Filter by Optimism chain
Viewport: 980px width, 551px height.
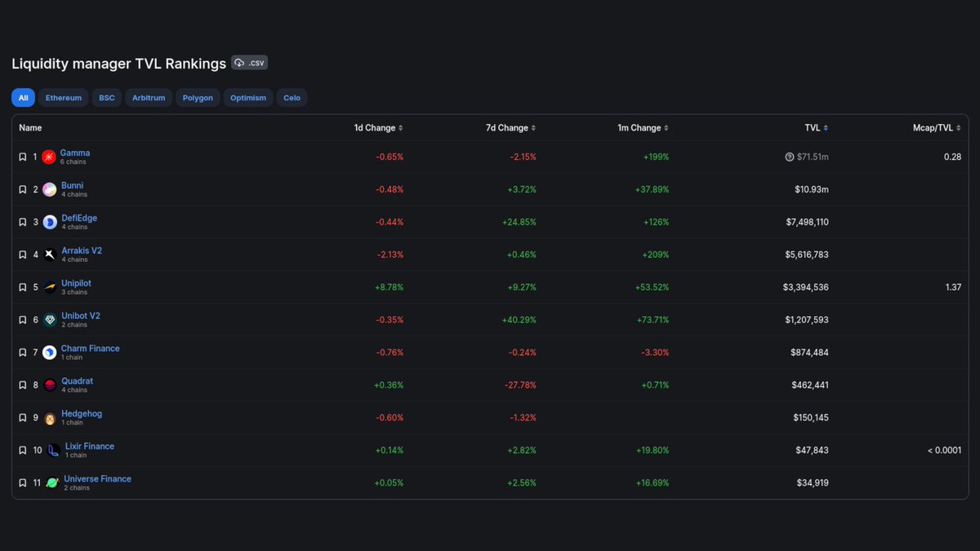pyautogui.click(x=248, y=98)
